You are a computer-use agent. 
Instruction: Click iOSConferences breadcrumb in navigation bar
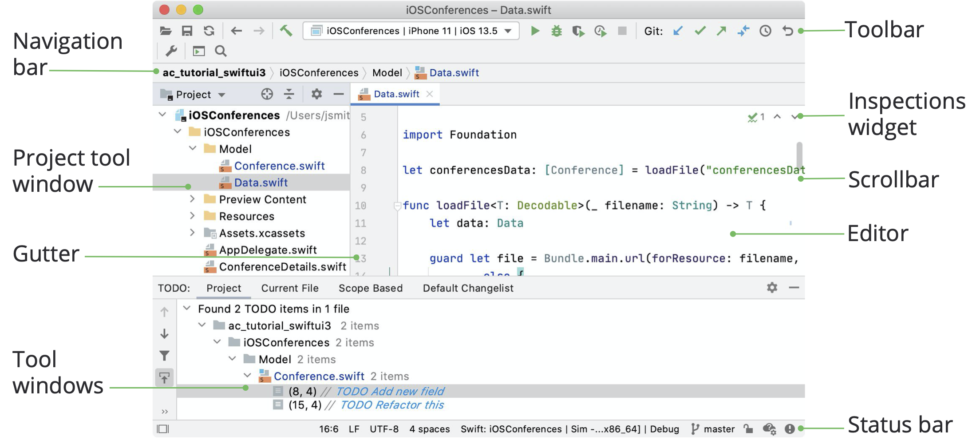319,72
